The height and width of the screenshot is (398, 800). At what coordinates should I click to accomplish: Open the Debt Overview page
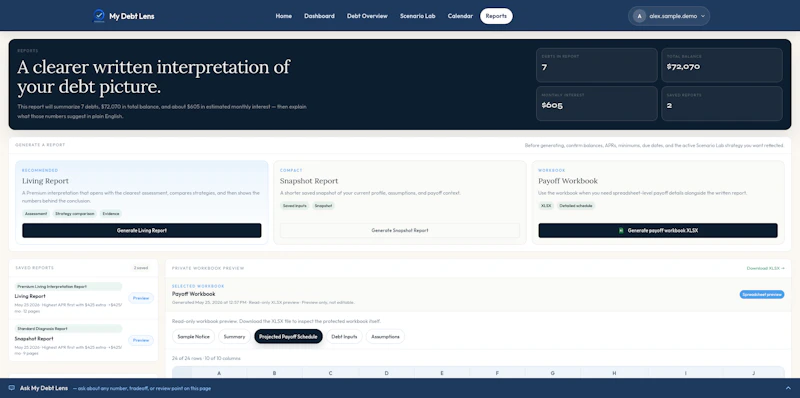(x=367, y=16)
